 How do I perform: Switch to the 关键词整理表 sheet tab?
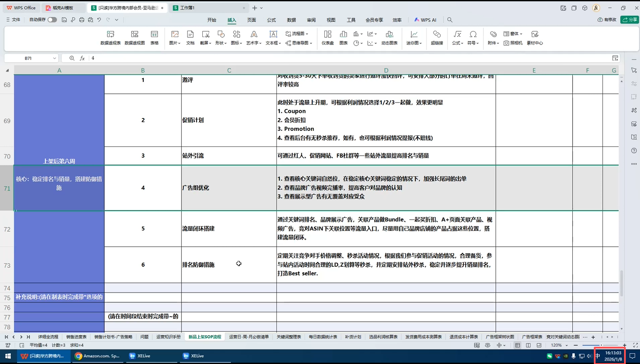(289, 337)
